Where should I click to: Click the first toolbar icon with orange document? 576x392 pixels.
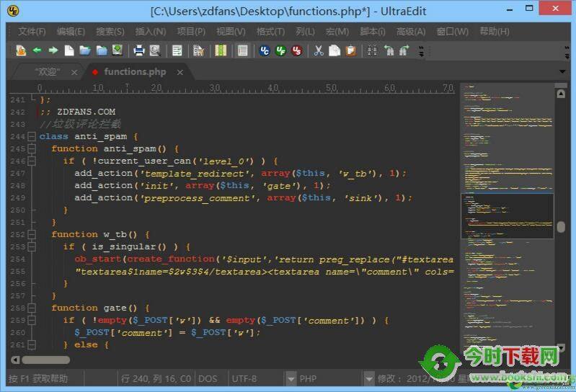(21, 50)
